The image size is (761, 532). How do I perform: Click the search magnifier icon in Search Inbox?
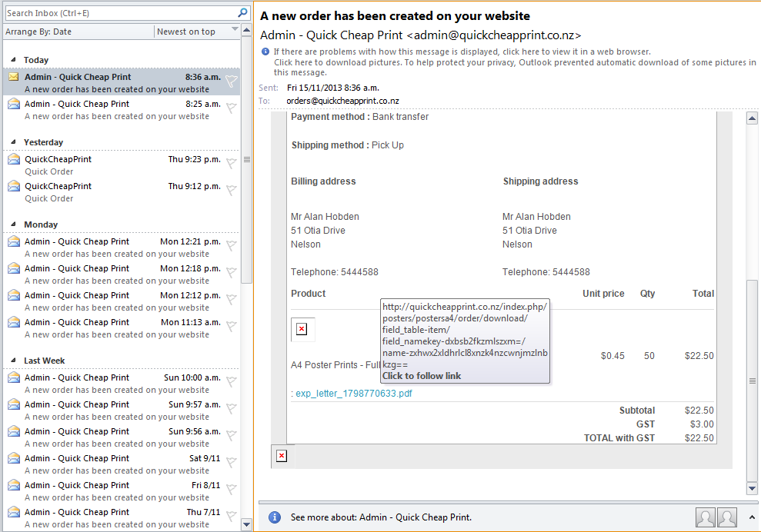pos(242,12)
